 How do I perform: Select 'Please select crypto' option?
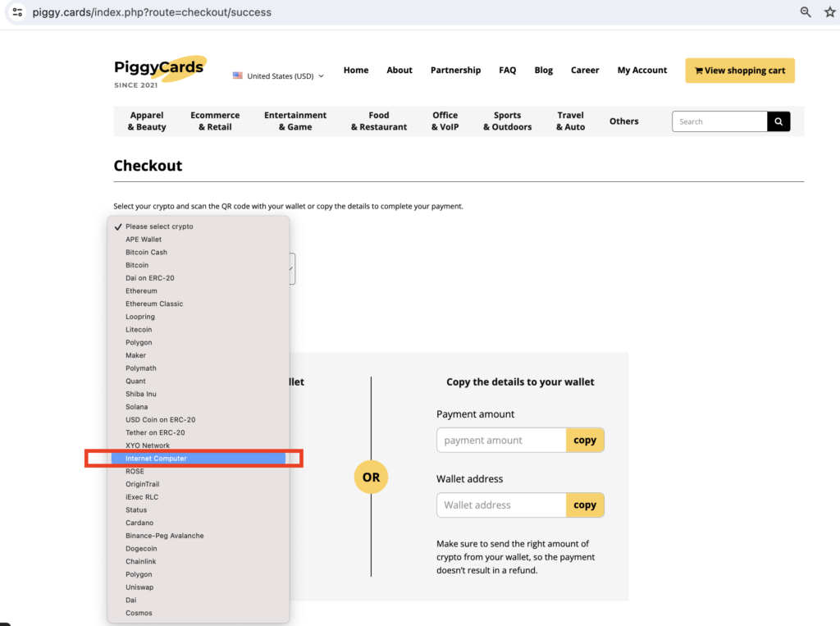(199, 226)
